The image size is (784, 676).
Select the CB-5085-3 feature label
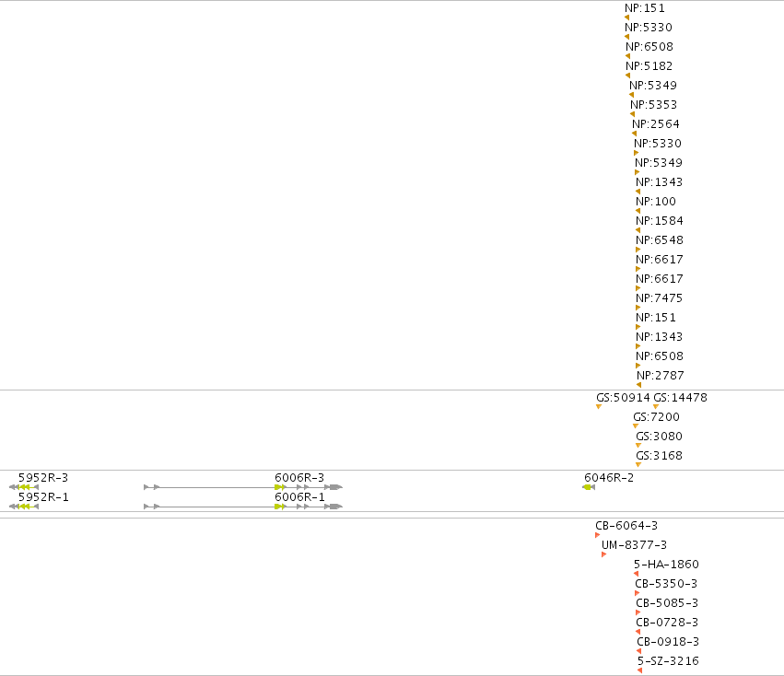[667, 603]
